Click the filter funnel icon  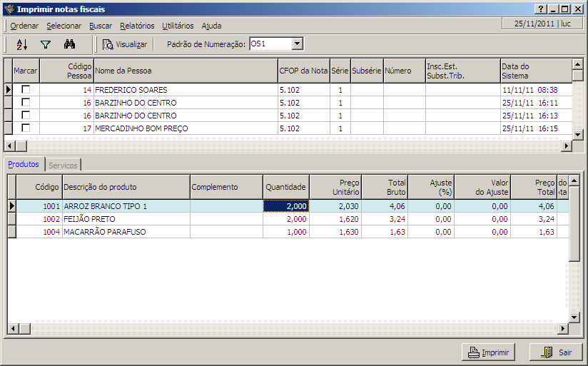click(46, 44)
